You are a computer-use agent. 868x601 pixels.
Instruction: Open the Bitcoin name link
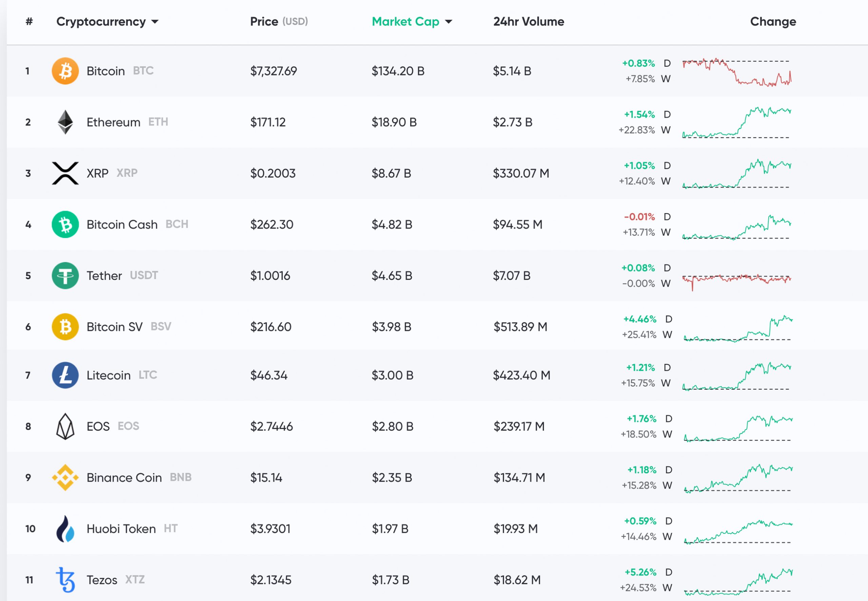tap(106, 71)
